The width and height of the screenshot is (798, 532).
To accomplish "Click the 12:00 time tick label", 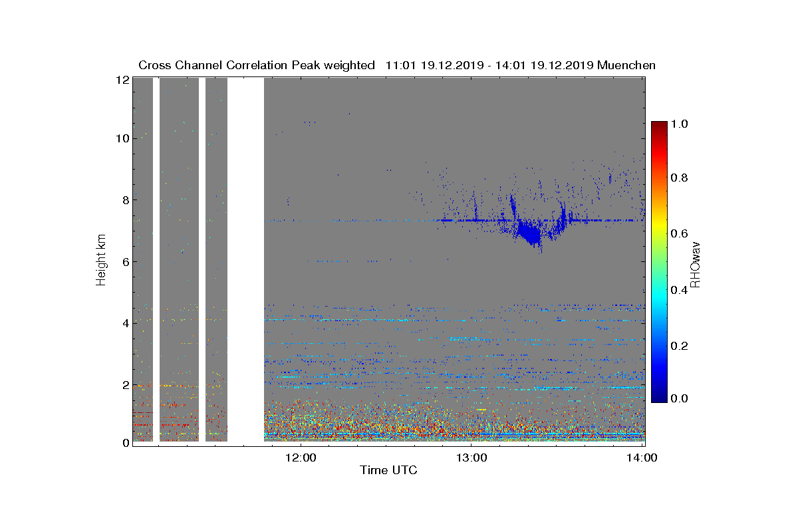I will [301, 458].
